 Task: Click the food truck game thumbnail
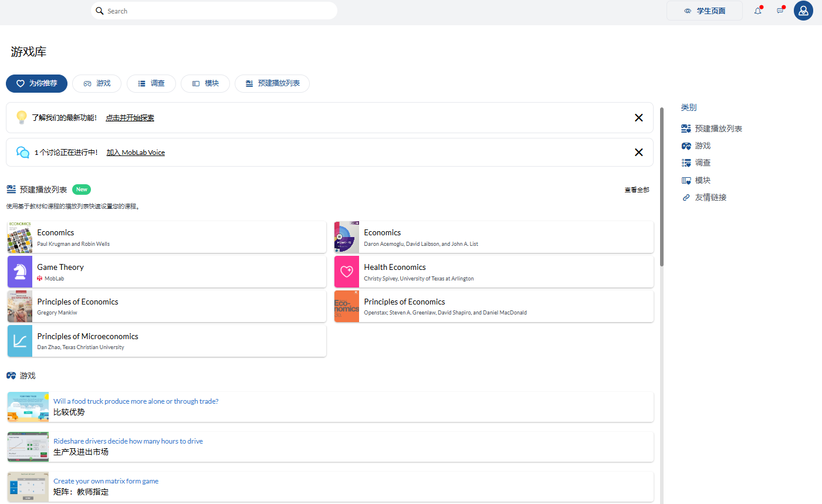pos(28,407)
